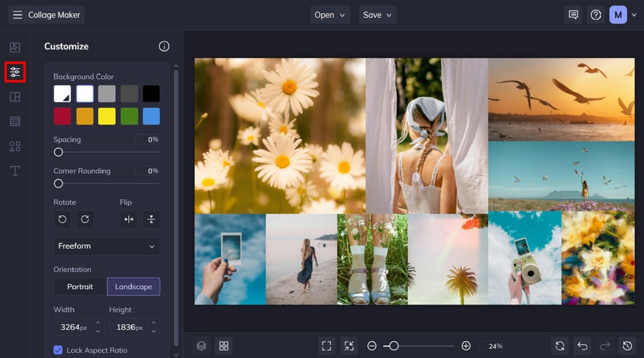This screenshot has width=644, height=358.
Task: Click the Customize panel scrollbar
Action: [x=176, y=207]
